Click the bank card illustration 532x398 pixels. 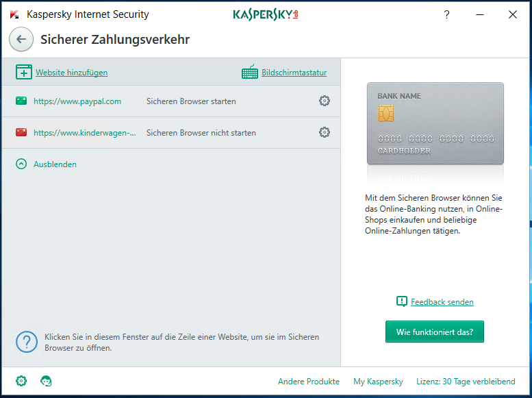point(435,123)
